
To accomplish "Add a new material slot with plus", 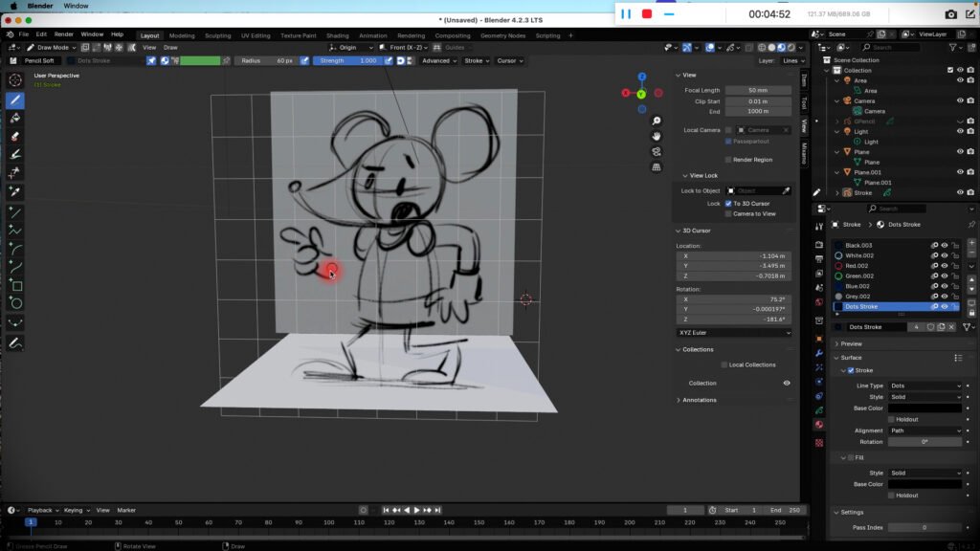I will (x=971, y=242).
